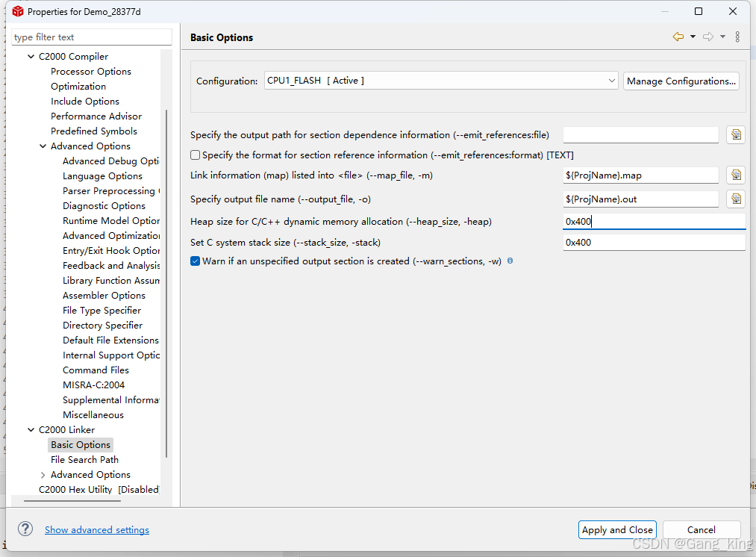Screen dimensions: 756x557
Task: Click browse icon for map file field
Action: 736,175
